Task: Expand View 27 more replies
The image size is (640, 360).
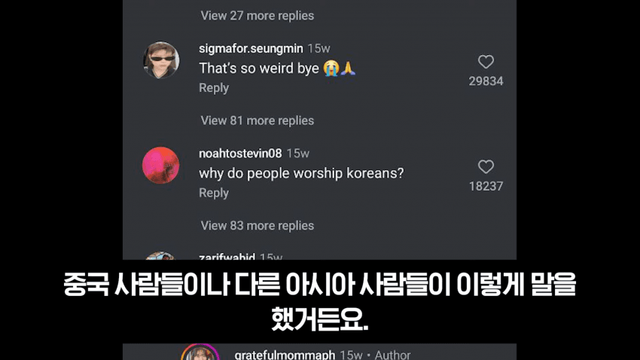Action: (x=257, y=16)
